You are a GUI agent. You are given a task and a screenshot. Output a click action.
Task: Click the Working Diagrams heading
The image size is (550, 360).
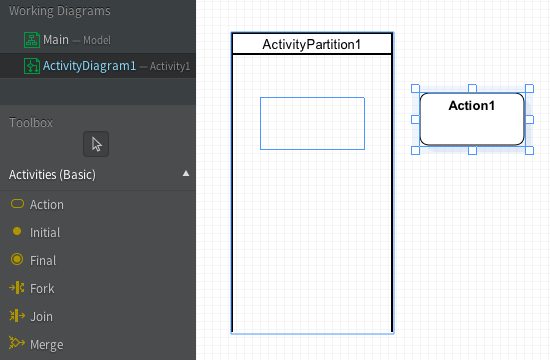point(60,11)
